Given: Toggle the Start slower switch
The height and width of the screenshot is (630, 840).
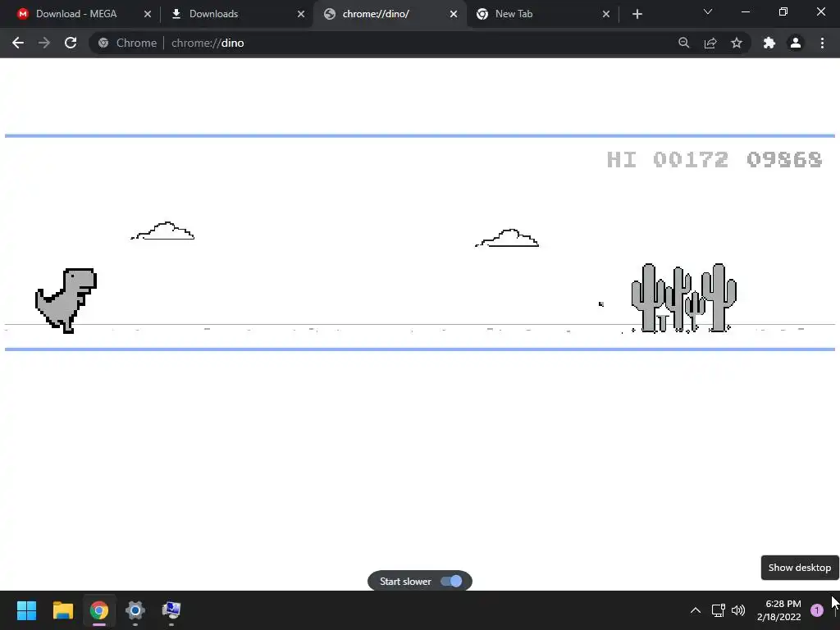Looking at the screenshot, I should [x=451, y=582].
